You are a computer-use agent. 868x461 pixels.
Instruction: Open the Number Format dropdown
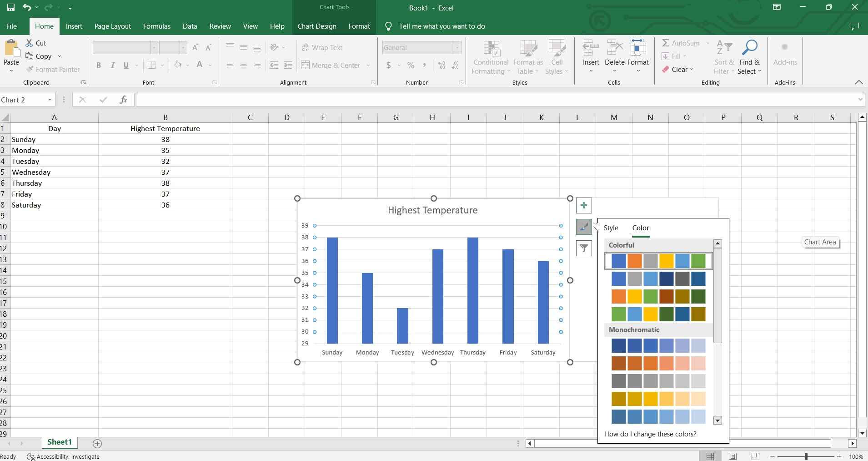457,47
